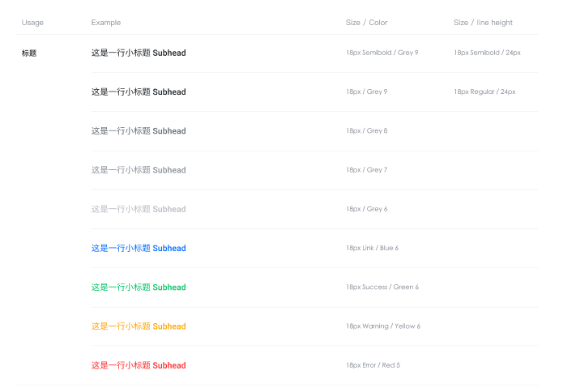Select the lightest Grey 6 Subhead example
This screenshot has height=392, width=576.
tap(139, 209)
